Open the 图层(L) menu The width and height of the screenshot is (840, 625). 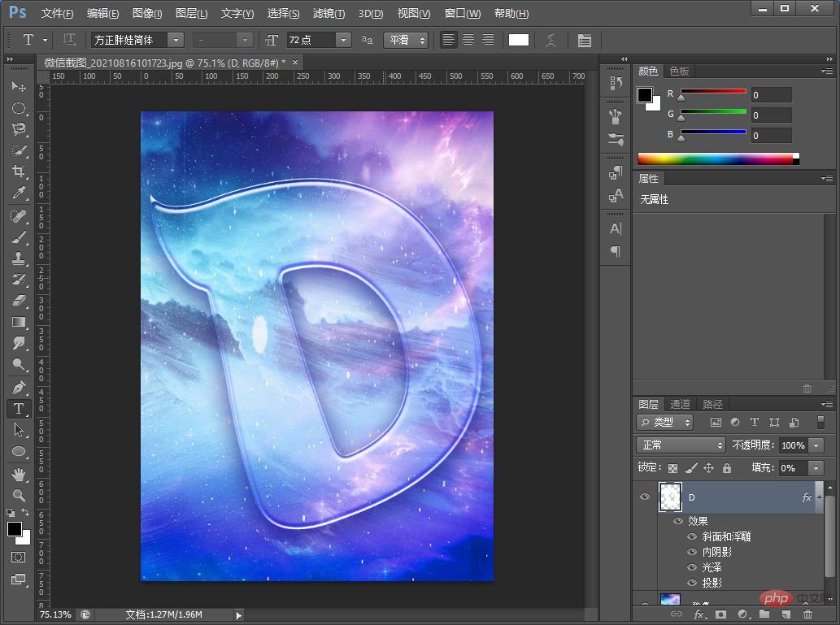tap(191, 13)
